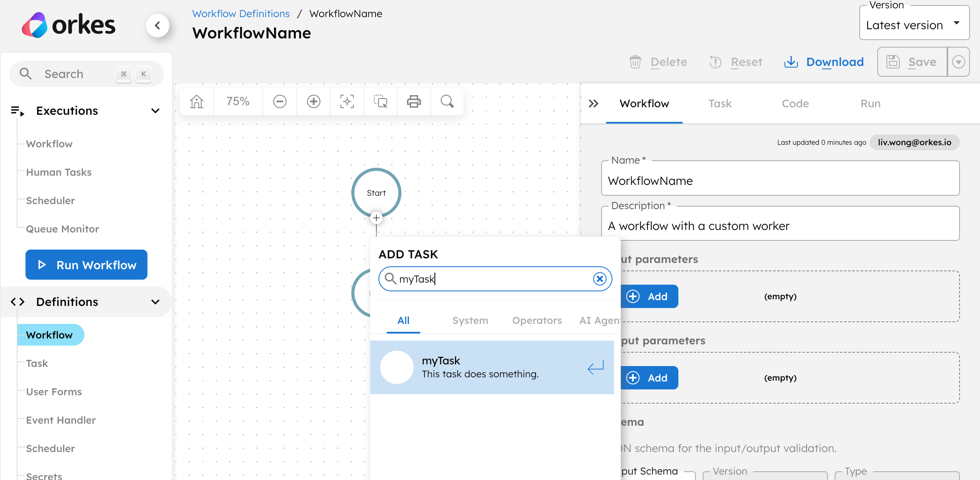The height and width of the screenshot is (480, 980).
Task: Open the Version dropdown
Action: click(914, 23)
